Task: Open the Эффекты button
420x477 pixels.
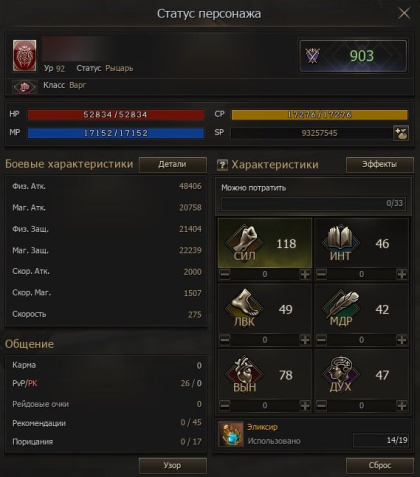Action: point(380,164)
